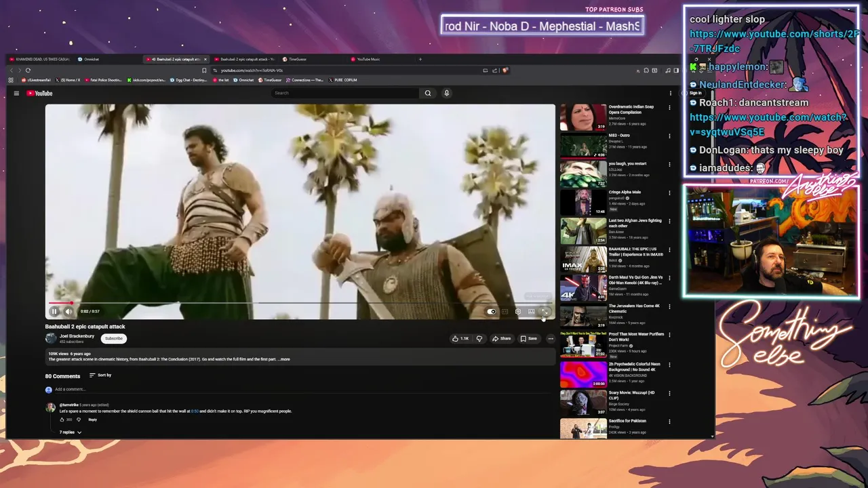Open the kick.com/popout bookmark
Viewport: 868px width, 488px height.
point(146,80)
